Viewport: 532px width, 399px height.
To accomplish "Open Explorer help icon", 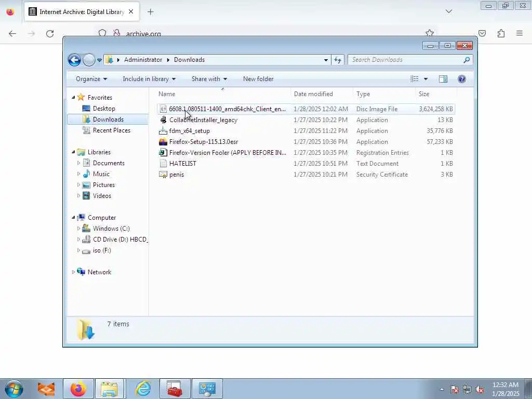I will coord(461,79).
